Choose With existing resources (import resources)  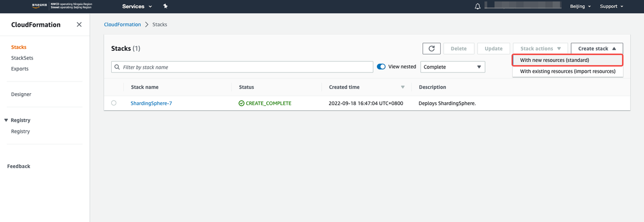pos(567,71)
